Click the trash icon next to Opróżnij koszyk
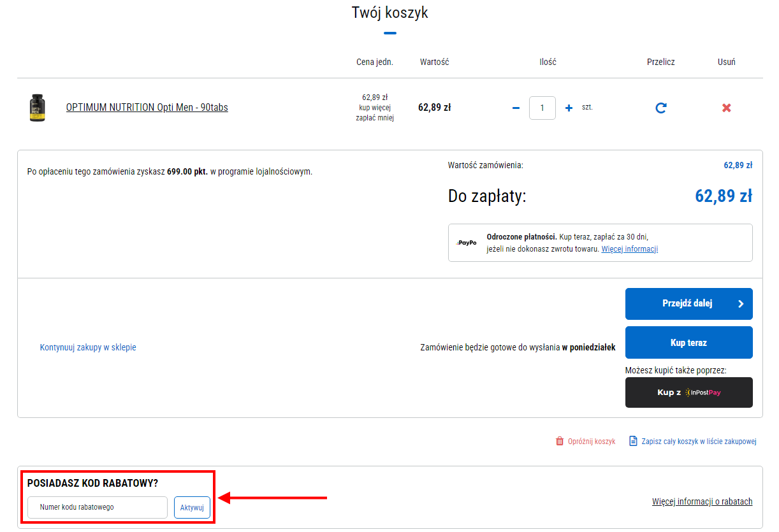The width and height of the screenshot is (779, 532). pos(560,441)
